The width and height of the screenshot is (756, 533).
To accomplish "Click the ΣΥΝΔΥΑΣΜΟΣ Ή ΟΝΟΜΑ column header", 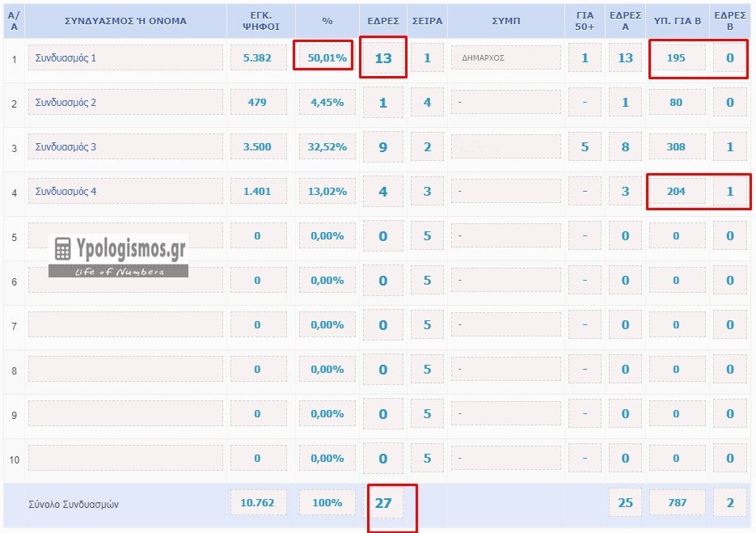I will click(x=125, y=21).
